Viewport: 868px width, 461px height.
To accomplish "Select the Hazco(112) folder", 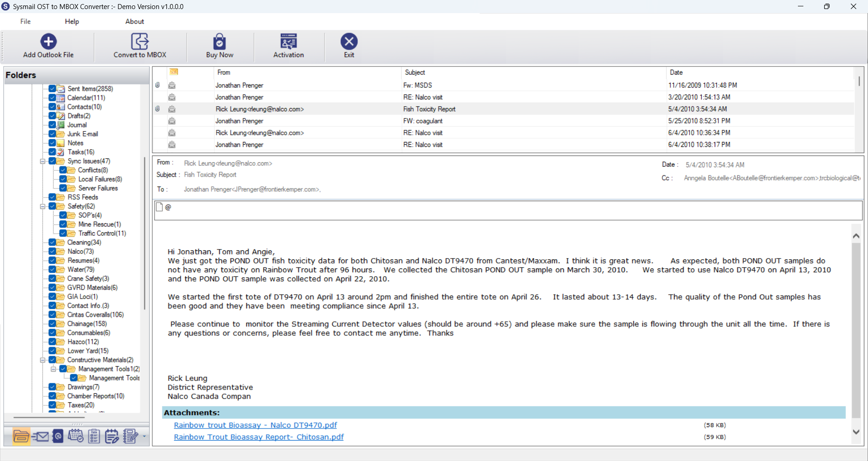I will [83, 342].
